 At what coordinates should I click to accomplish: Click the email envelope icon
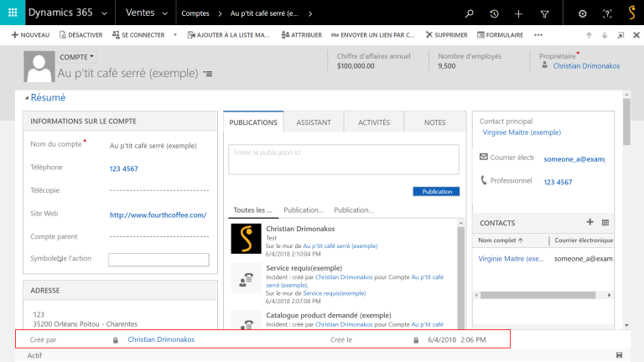click(x=484, y=157)
